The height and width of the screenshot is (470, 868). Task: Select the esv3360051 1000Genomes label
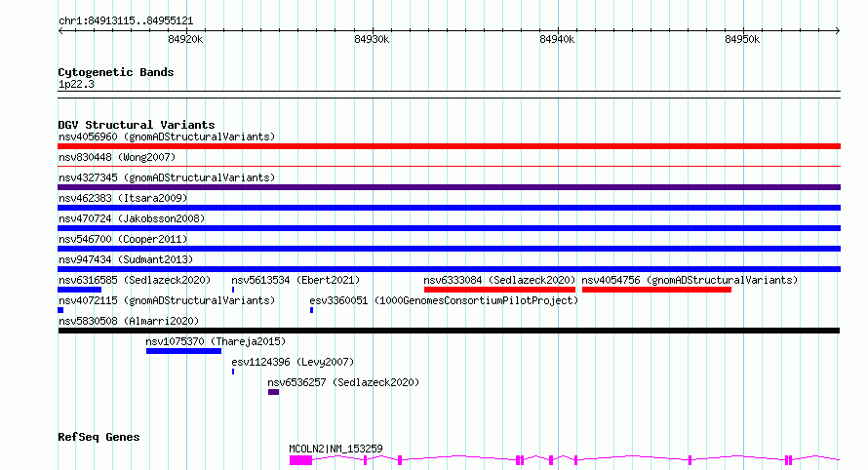pos(444,300)
